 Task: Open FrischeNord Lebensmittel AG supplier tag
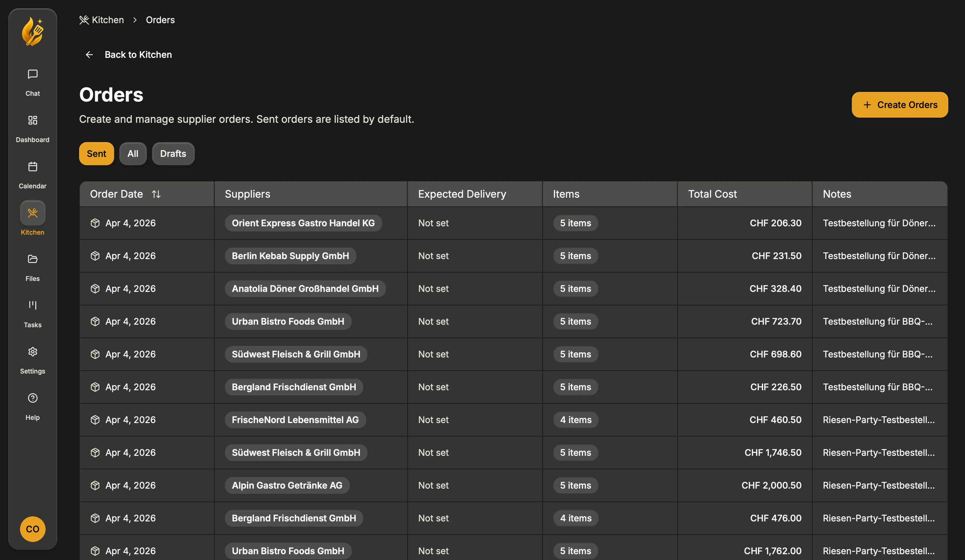point(295,420)
